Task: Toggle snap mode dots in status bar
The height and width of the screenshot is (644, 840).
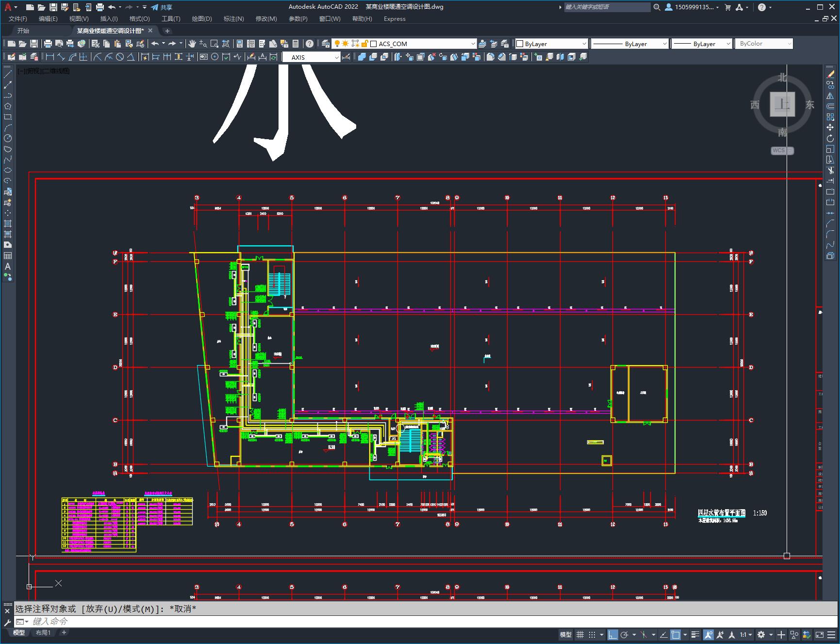Action: pyautogui.click(x=592, y=634)
